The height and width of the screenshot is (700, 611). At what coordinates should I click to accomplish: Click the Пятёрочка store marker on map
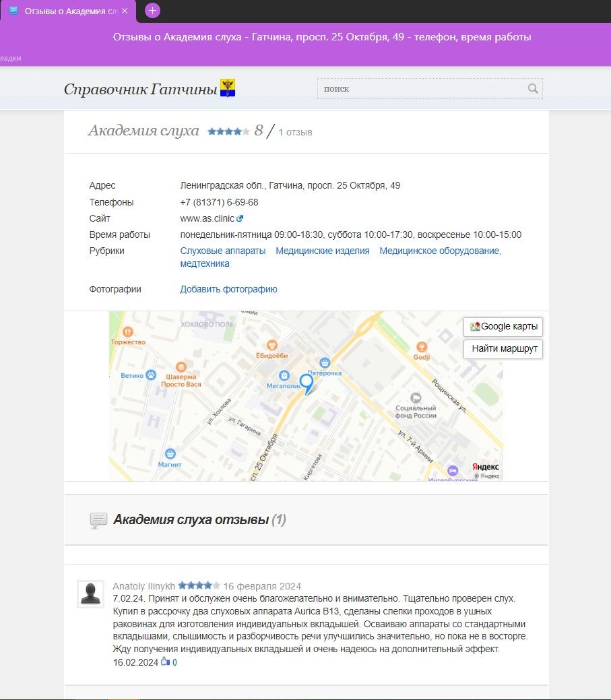(325, 362)
